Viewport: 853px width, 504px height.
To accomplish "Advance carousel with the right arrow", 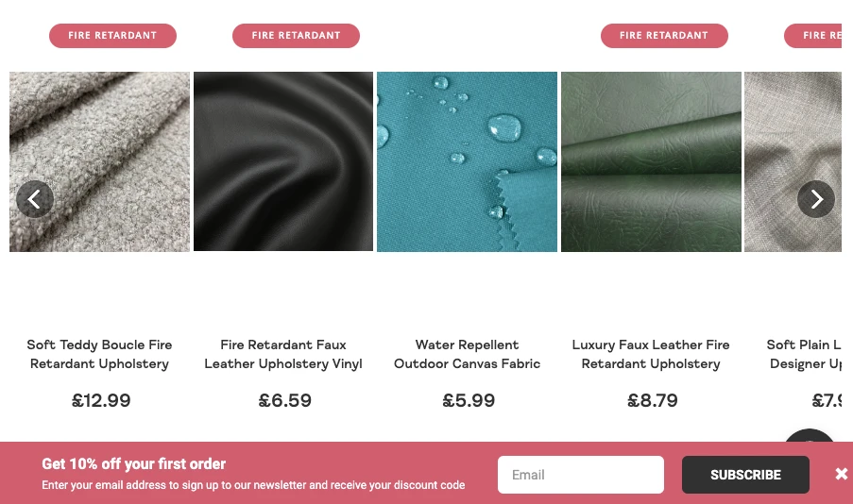I will pyautogui.click(x=816, y=199).
